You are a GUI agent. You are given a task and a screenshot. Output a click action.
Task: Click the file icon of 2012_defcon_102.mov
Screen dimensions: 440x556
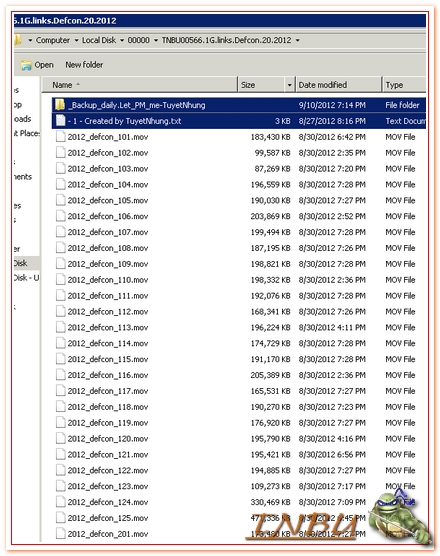click(61, 152)
